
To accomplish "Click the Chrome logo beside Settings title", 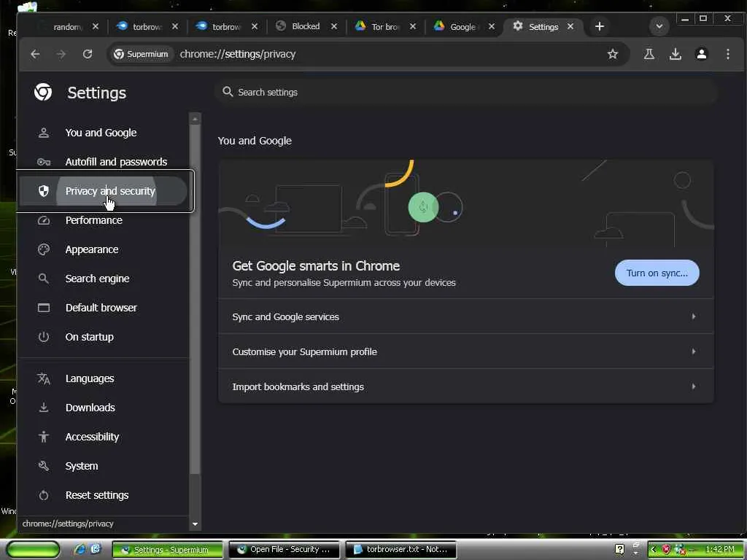I will click(x=43, y=93).
